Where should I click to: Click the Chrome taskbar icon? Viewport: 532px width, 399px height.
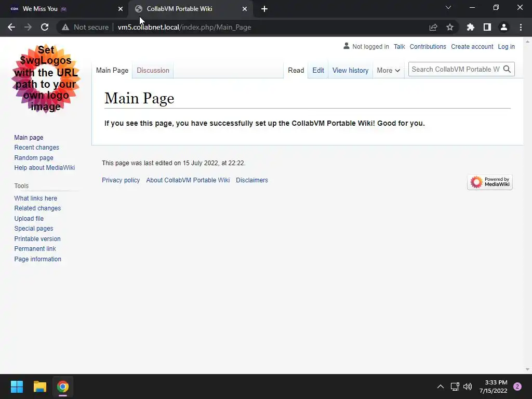63,387
